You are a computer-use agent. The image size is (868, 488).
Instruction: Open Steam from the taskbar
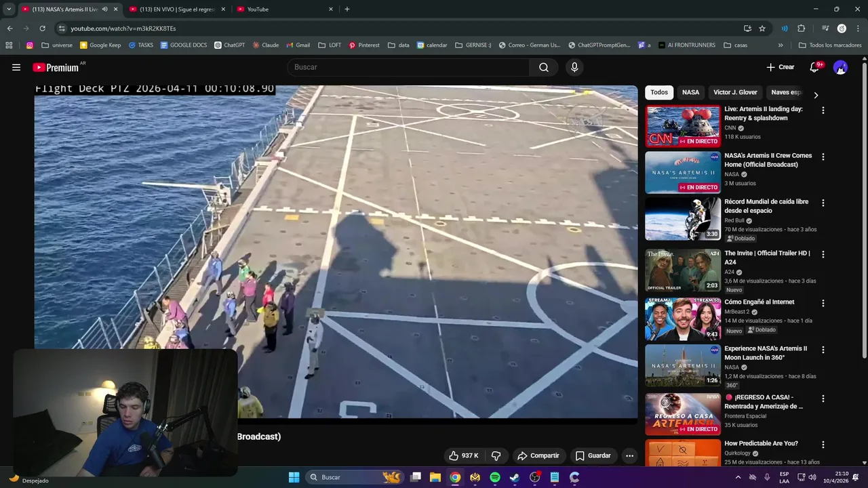(515, 477)
